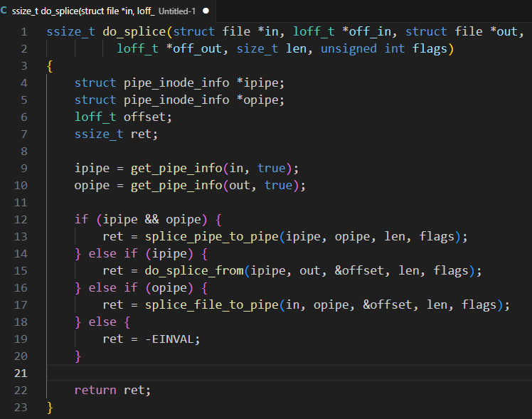Image resolution: width=532 pixels, height=419 pixels.
Task: Click the '&&' operator on line 12
Action: point(151,220)
